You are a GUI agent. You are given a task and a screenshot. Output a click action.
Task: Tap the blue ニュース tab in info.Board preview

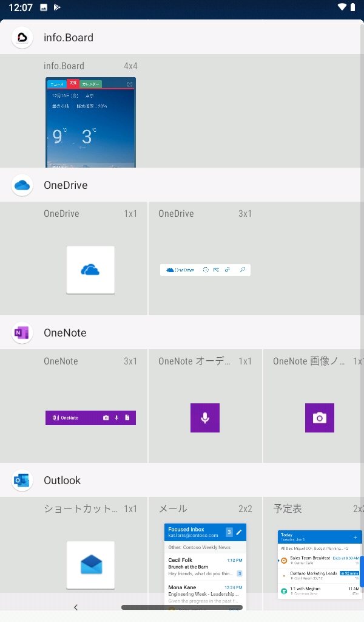click(57, 84)
